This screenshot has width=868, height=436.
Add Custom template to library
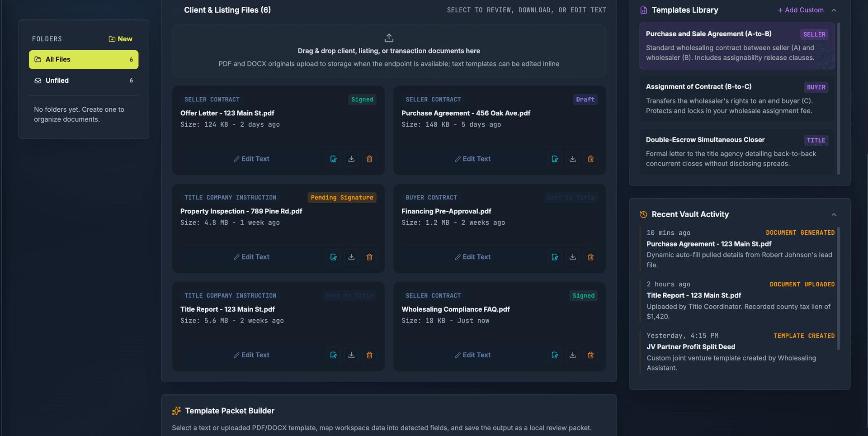(x=800, y=10)
